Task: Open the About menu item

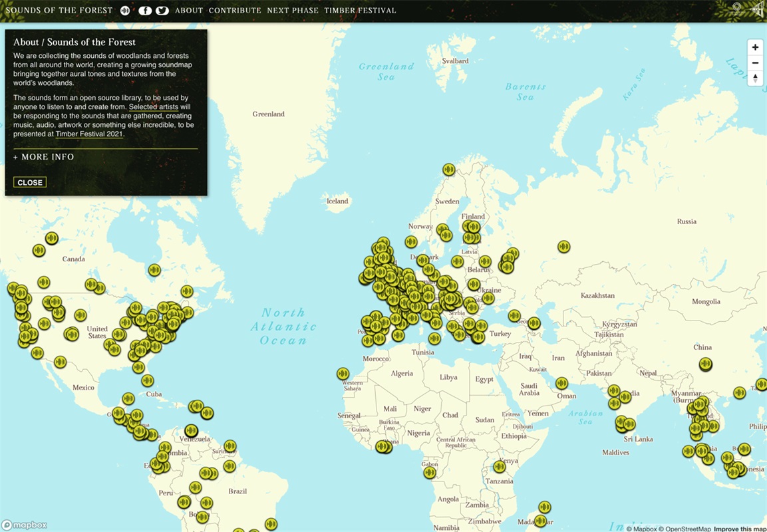Action: 189,11
